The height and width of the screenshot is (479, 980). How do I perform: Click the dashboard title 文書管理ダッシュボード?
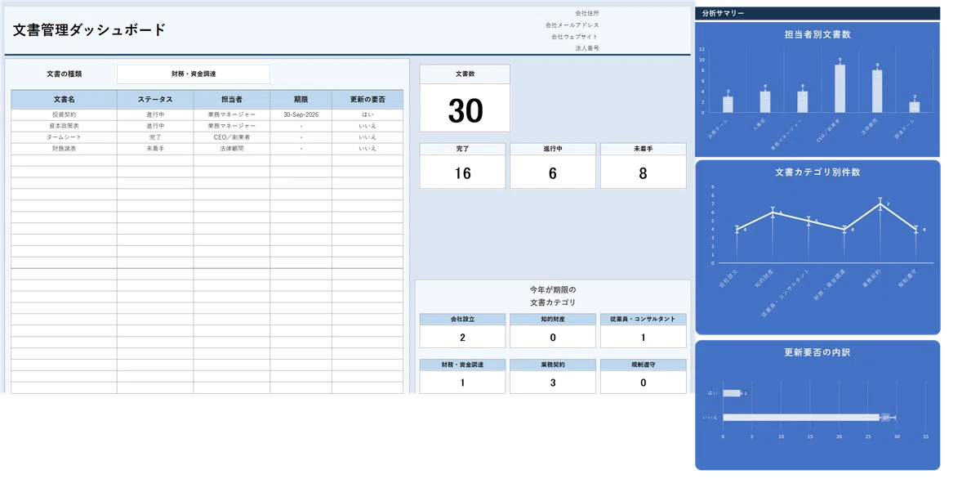tap(89, 30)
